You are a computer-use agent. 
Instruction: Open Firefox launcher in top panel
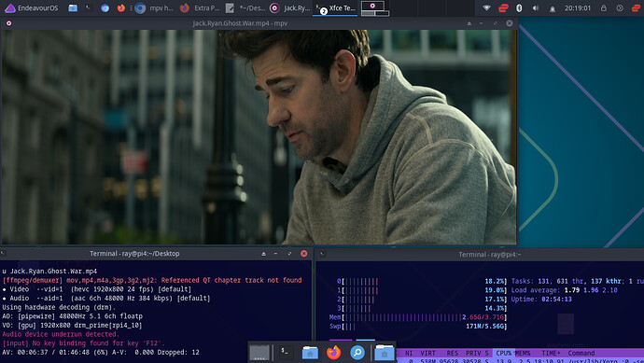(x=120, y=7)
